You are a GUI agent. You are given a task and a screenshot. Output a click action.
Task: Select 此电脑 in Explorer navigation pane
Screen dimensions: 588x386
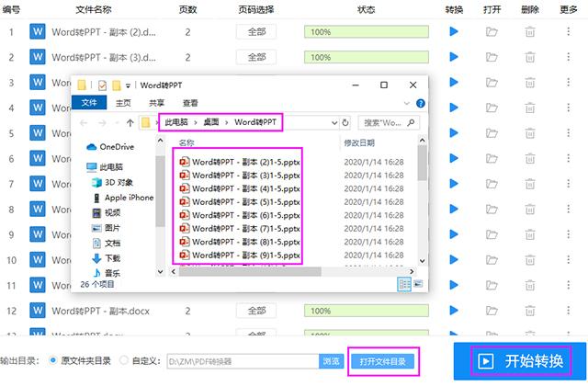[105, 166]
